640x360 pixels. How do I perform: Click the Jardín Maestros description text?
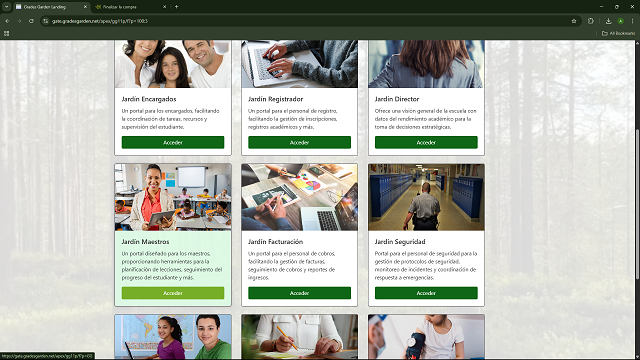pyautogui.click(x=172, y=265)
